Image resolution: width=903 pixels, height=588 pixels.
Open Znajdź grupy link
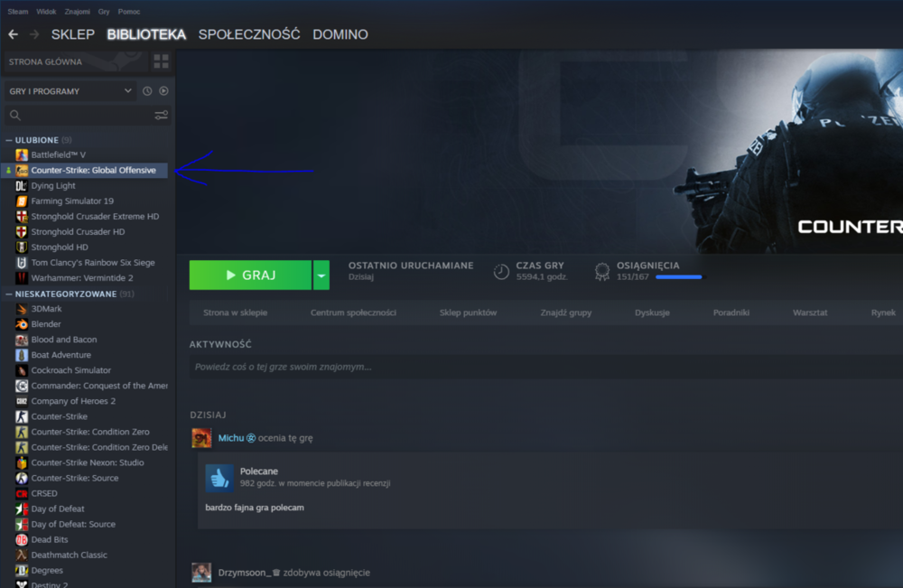click(566, 313)
